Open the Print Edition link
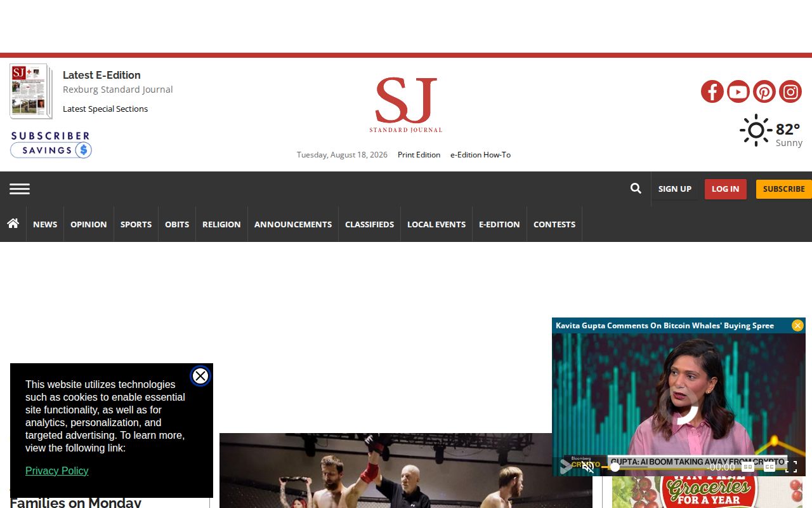812x508 pixels. point(419,155)
